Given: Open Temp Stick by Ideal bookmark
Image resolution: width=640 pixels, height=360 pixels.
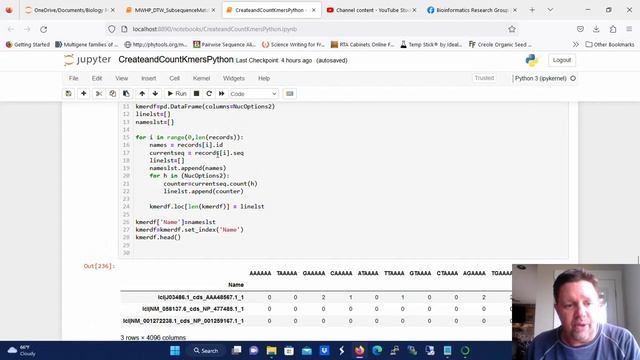Looking at the screenshot, I should point(431,44).
